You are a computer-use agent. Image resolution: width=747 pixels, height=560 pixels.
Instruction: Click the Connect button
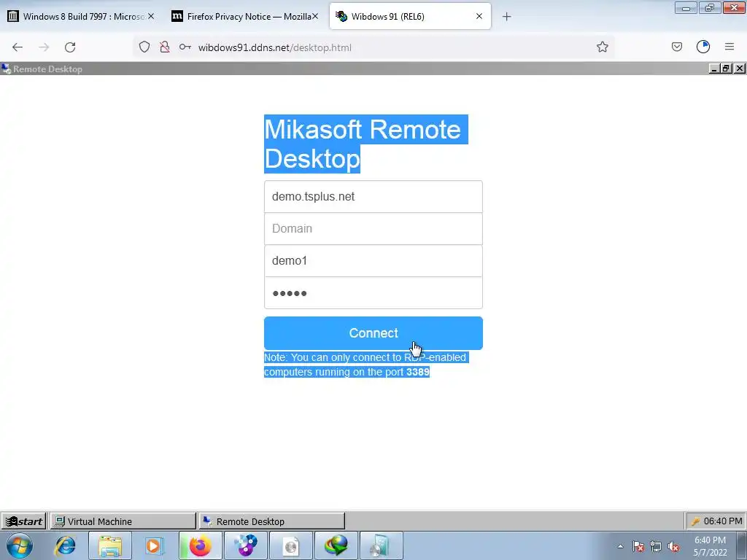click(373, 332)
